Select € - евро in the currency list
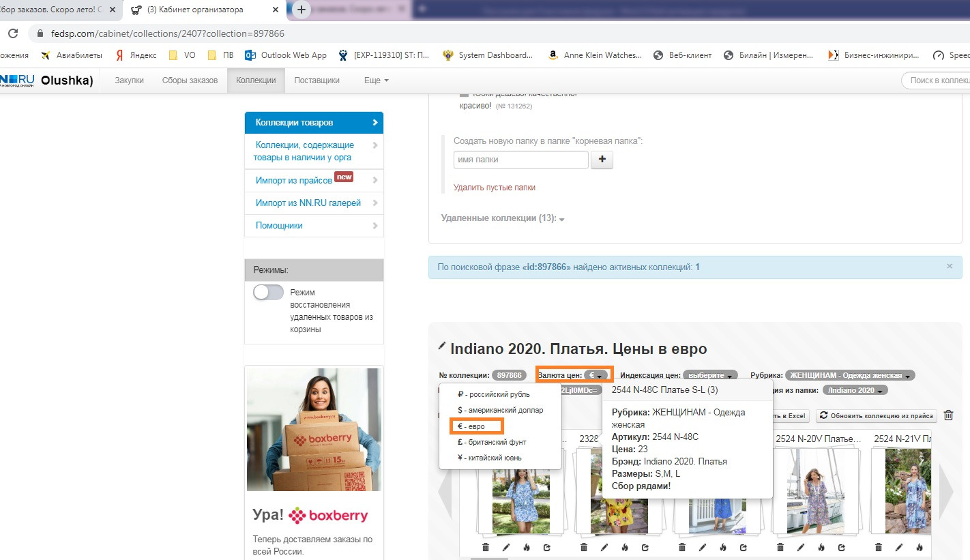Screen dimensions: 970x560 pyautogui.click(x=476, y=426)
